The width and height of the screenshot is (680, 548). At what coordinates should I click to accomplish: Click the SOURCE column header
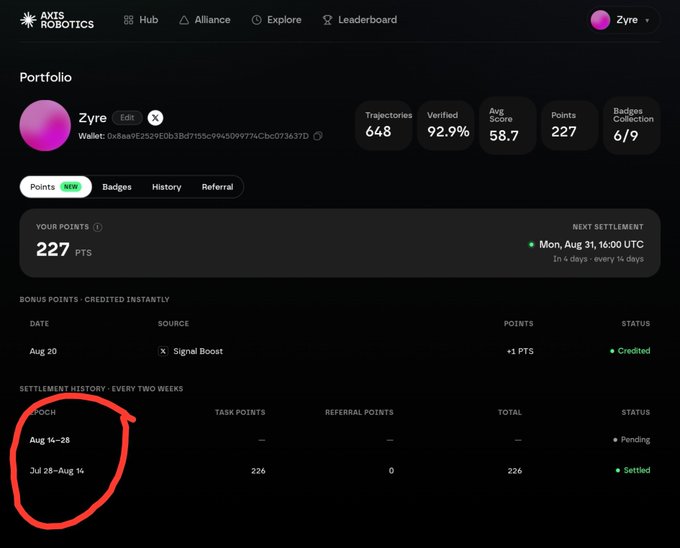(x=173, y=323)
